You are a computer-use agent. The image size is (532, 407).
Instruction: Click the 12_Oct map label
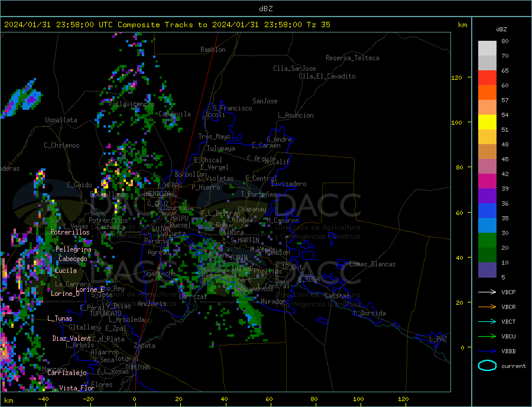tap(292, 267)
